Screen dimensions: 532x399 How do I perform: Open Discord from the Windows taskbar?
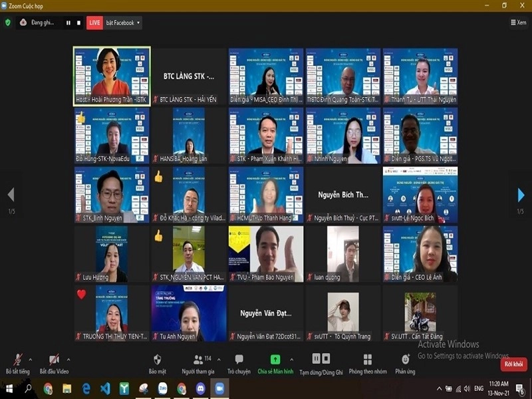pos(201,388)
